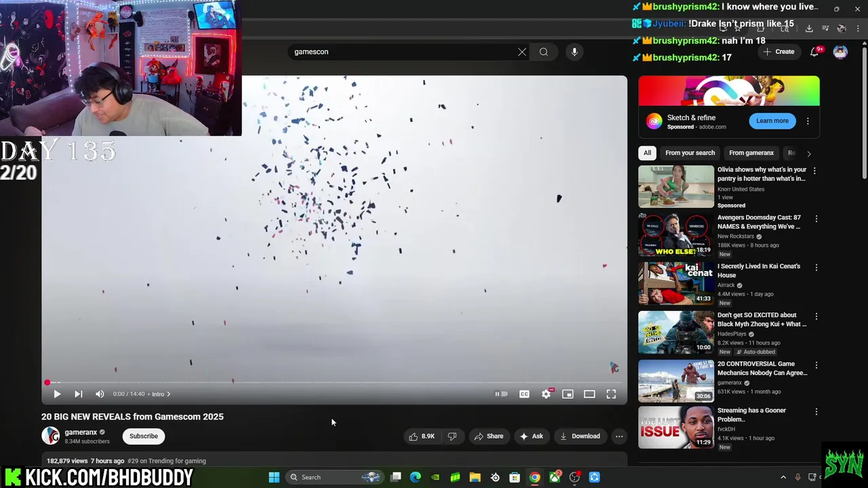The height and width of the screenshot is (488, 868).
Task: Show hidden system tray icons
Action: (x=783, y=477)
